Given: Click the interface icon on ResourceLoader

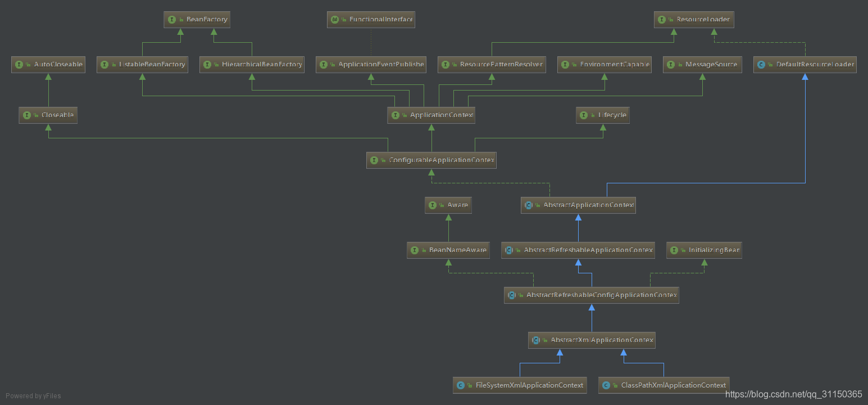Looking at the screenshot, I should [x=662, y=20].
